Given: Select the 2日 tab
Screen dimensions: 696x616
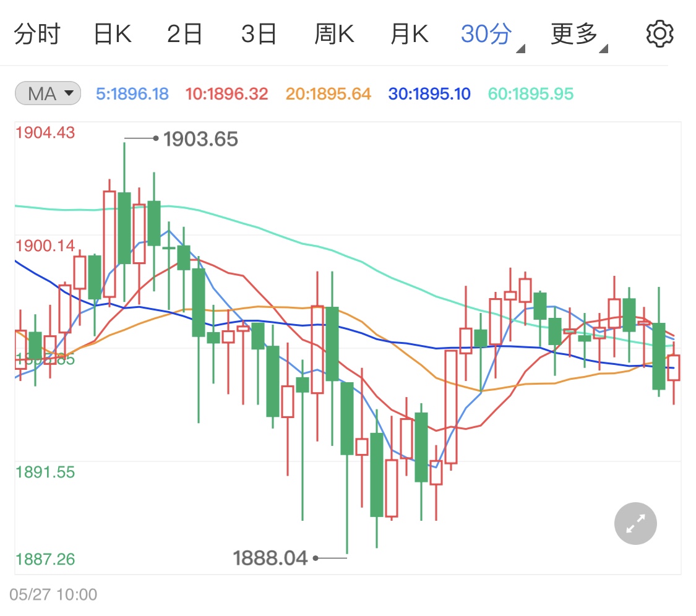Looking at the screenshot, I should click(x=184, y=34).
